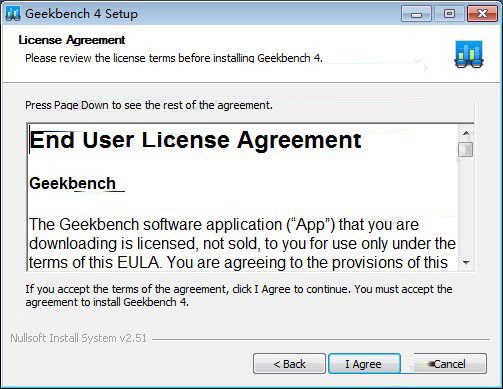
Task: Click the End User License Agreement heading
Action: coord(195,140)
